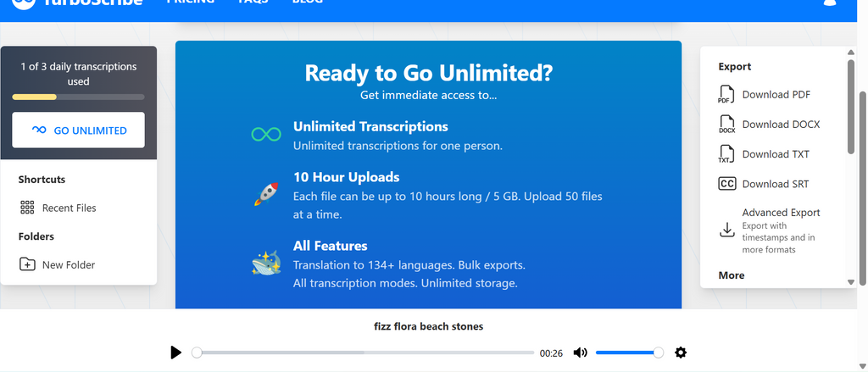Viewport: 868px width, 372px height.
Task: Click the Unlimited Transcriptions infinity icon
Action: (x=266, y=134)
